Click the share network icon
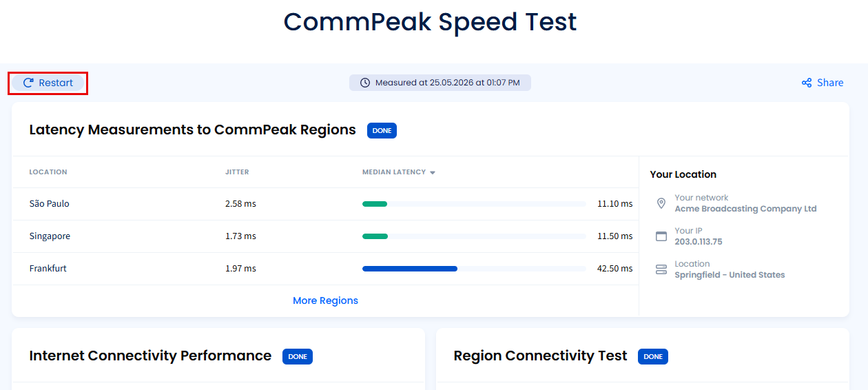This screenshot has height=390, width=868. tap(807, 83)
